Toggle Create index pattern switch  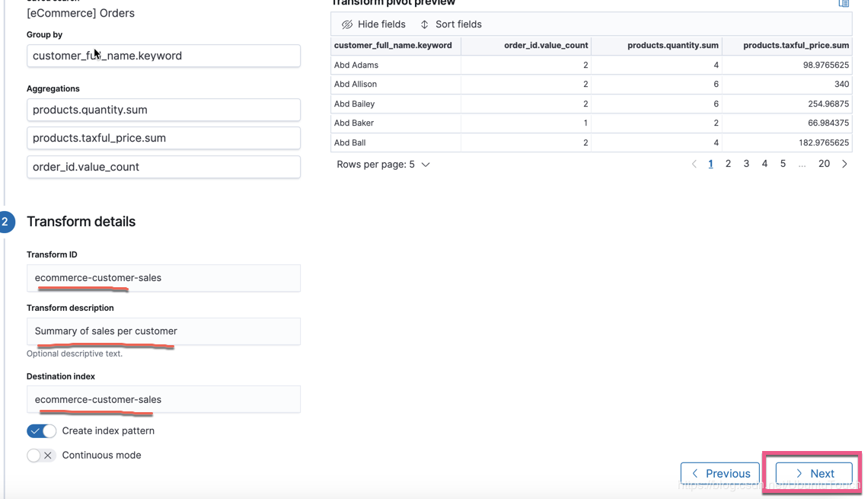click(42, 431)
